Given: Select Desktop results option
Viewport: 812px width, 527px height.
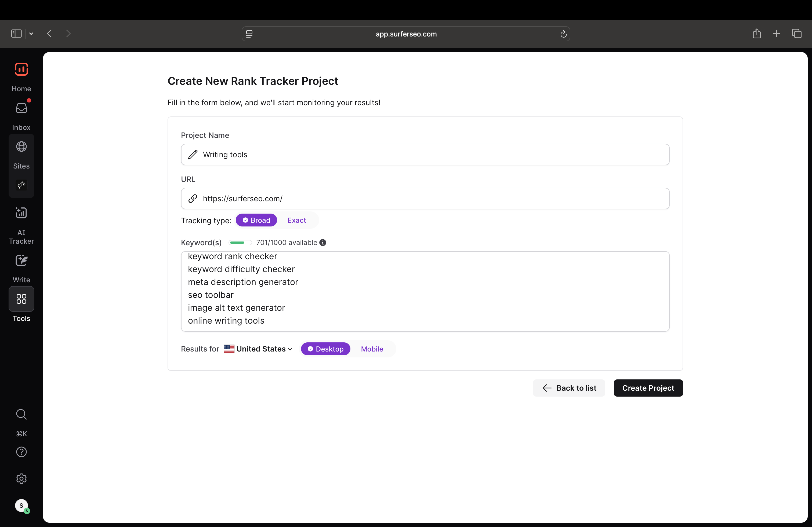Looking at the screenshot, I should 325,349.
